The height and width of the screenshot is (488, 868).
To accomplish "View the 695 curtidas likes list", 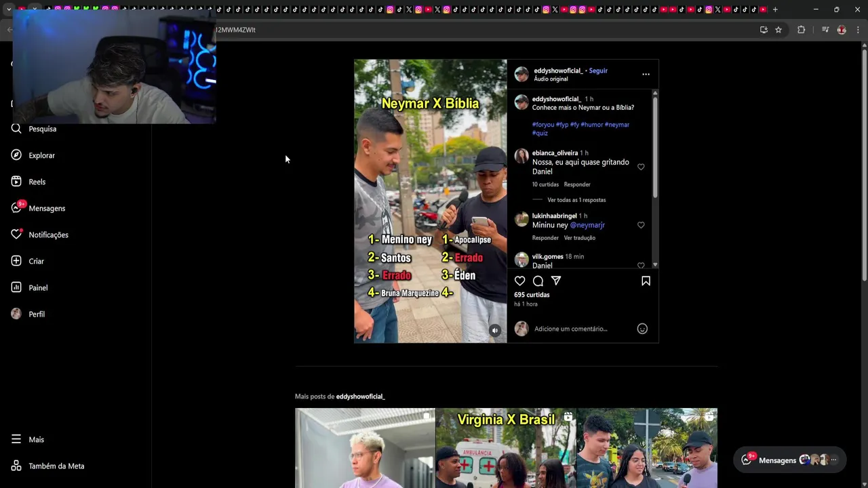I will 532,295.
